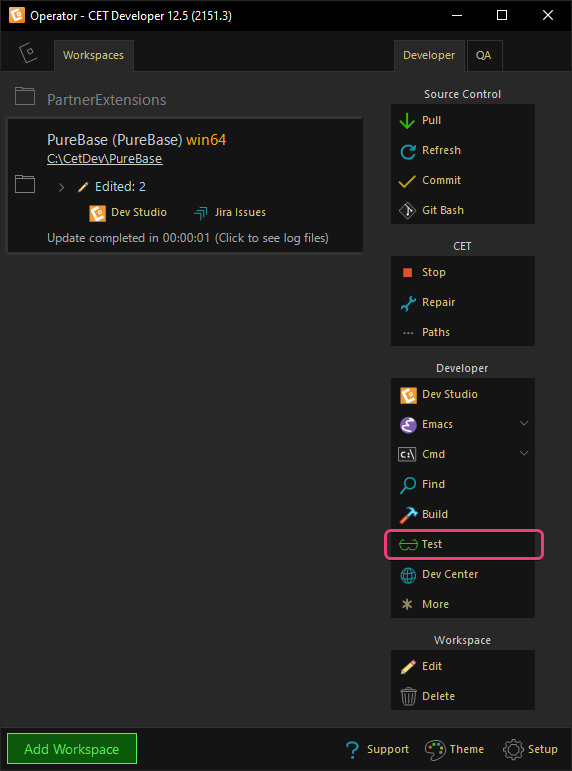The image size is (572, 771).
Task: Open the Emacs dropdown arrow
Action: [x=524, y=423]
